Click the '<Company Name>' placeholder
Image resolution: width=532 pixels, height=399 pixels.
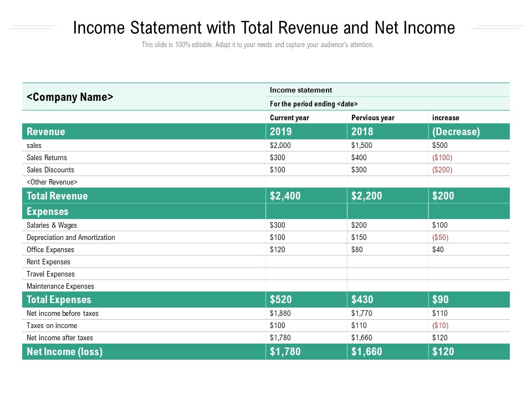click(70, 97)
